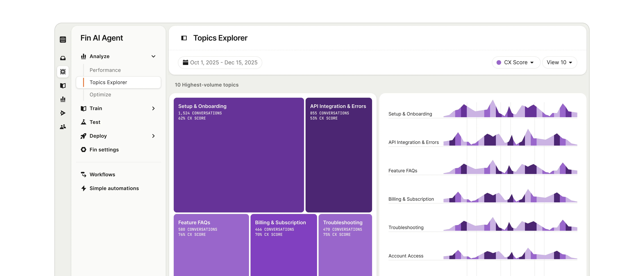644x276 pixels.
Task: Open the Knowledge book icon
Action: click(63, 86)
